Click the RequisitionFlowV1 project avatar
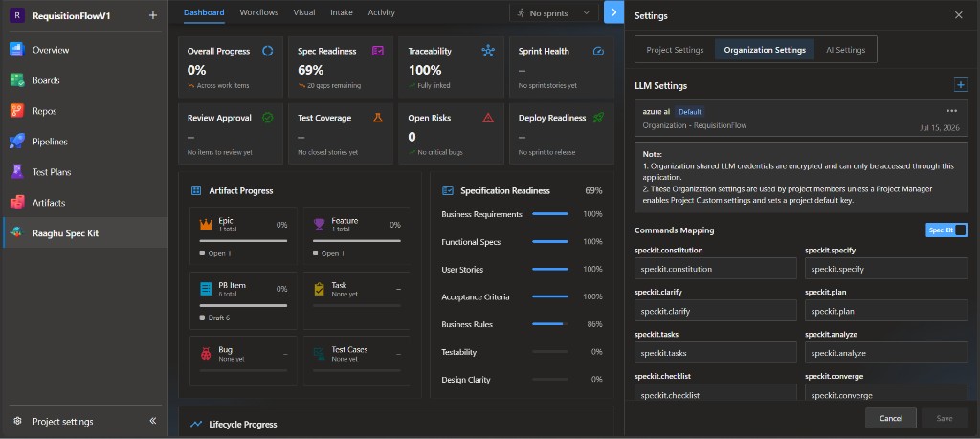Viewport: 980px width, 439px height. 17,15
